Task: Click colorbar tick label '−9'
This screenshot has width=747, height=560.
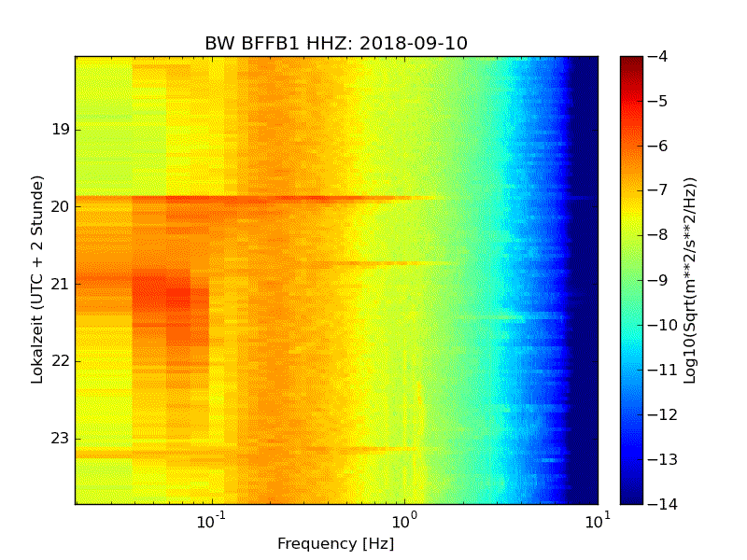Action: click(x=657, y=280)
